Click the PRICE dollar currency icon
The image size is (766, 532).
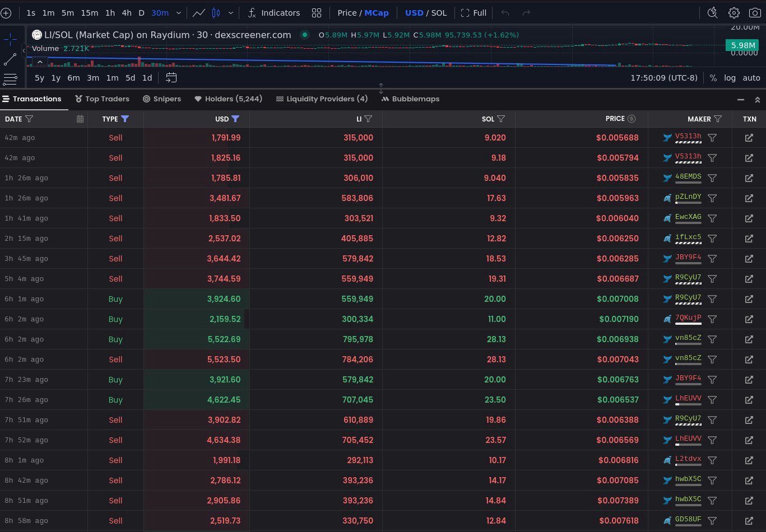point(632,119)
